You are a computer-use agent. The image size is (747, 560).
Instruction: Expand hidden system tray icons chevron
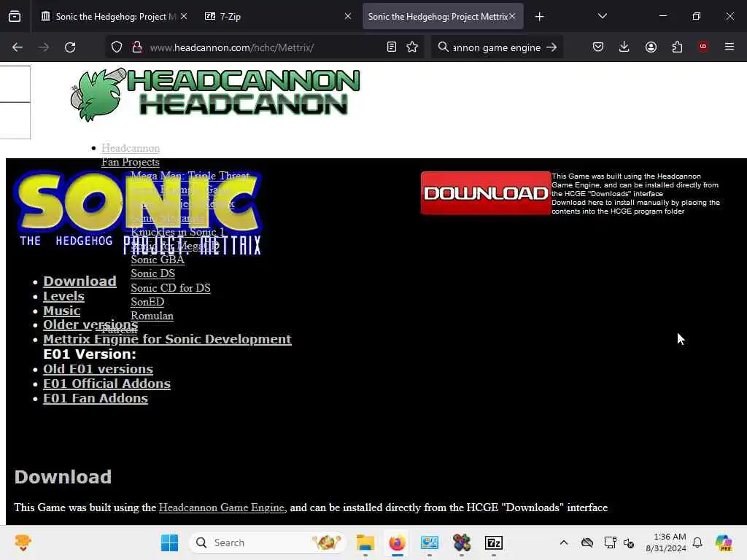pos(564,542)
